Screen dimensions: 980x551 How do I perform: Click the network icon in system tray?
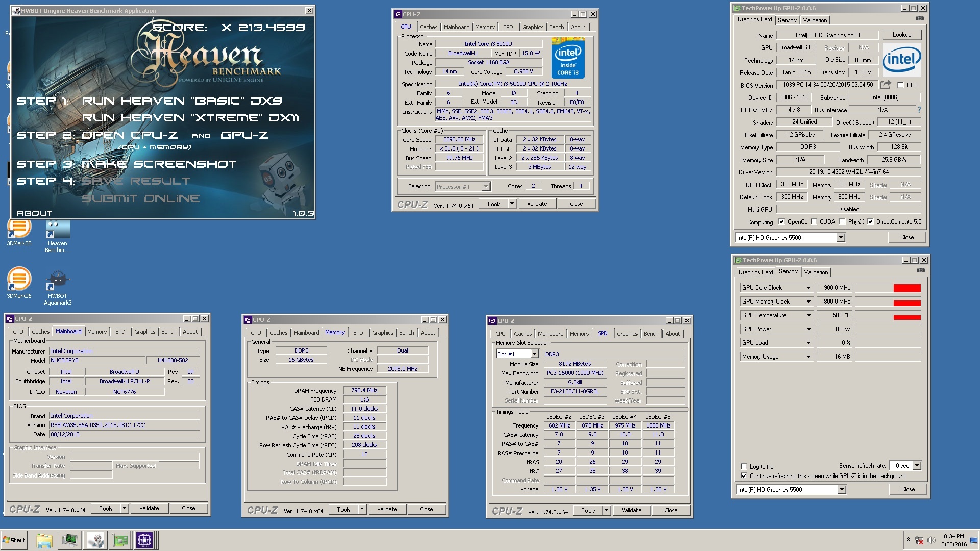pyautogui.click(x=919, y=540)
